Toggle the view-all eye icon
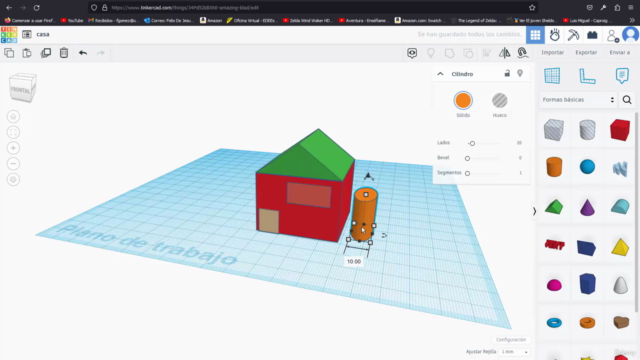This screenshot has height=360, width=640. click(412, 53)
